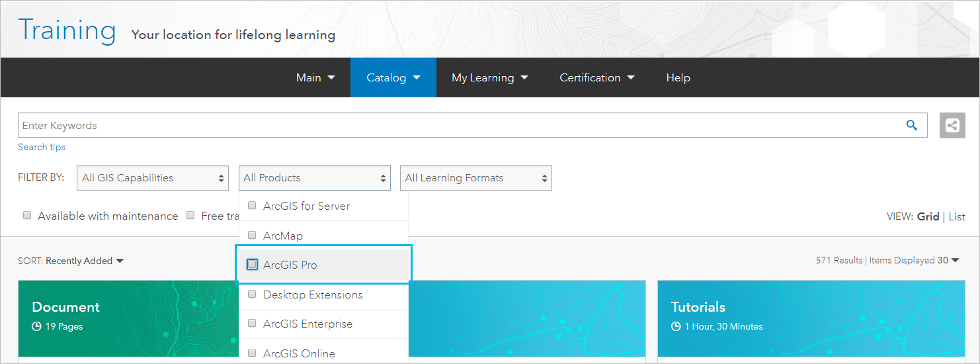Select the Desktop Extensions option label
Screen dimensions: 980x364
coord(313,295)
